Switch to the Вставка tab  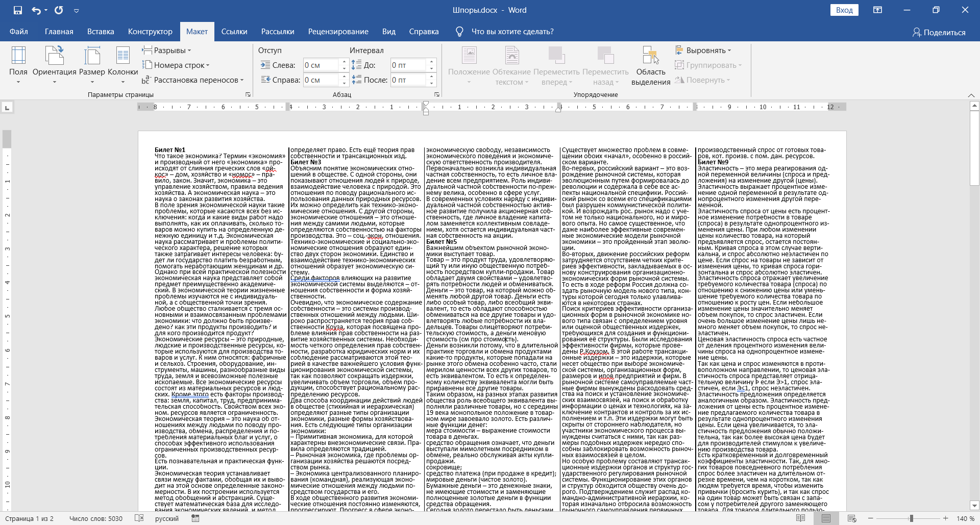click(x=101, y=32)
